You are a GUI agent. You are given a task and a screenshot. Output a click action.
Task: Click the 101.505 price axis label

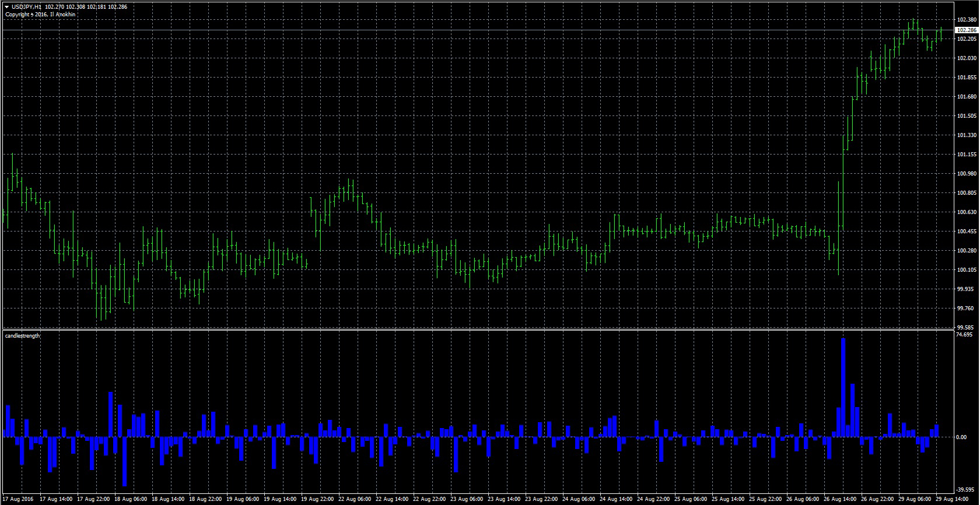pyautogui.click(x=967, y=116)
